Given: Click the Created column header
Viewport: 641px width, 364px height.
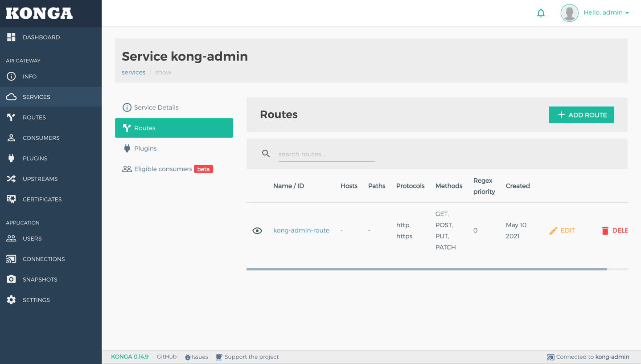Looking at the screenshot, I should (x=518, y=186).
